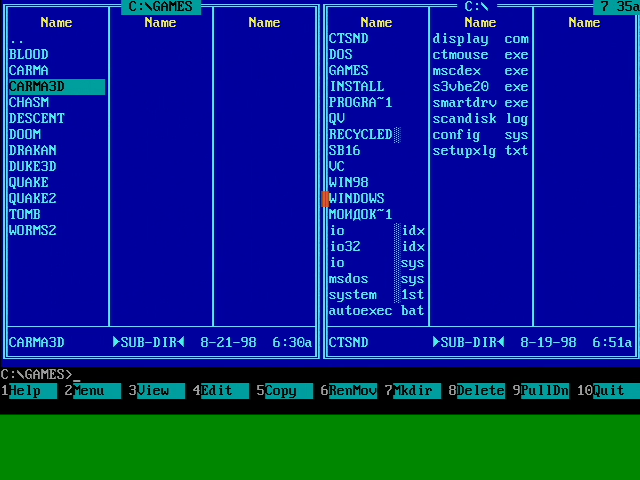
Task: Click the right panel time 6:51a
Action: (x=612, y=342)
